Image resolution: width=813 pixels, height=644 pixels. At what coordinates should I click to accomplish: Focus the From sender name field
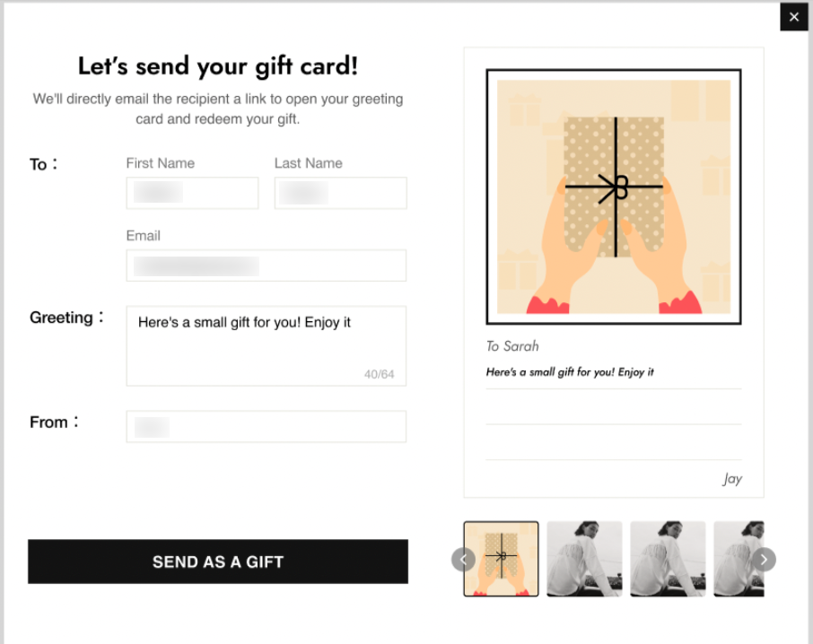click(x=266, y=427)
